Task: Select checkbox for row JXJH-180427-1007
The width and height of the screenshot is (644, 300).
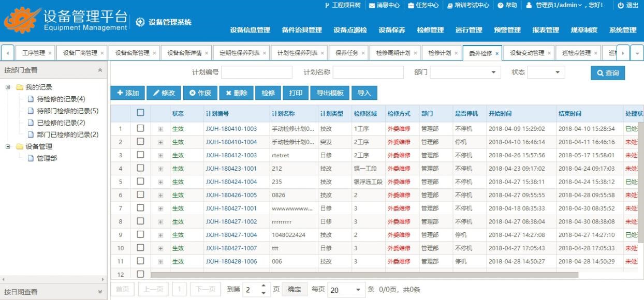Action: [x=140, y=248]
